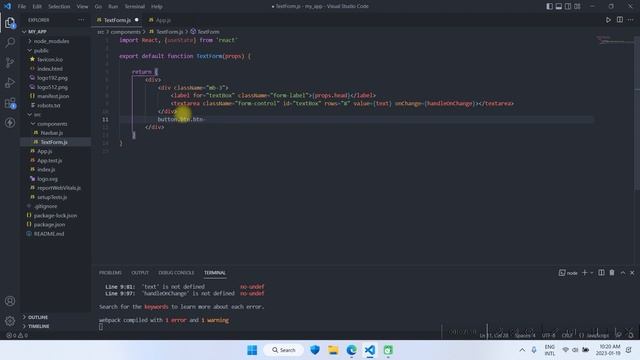
Task: Open Explorer views and more actions ellipsis
Action: 81,20
